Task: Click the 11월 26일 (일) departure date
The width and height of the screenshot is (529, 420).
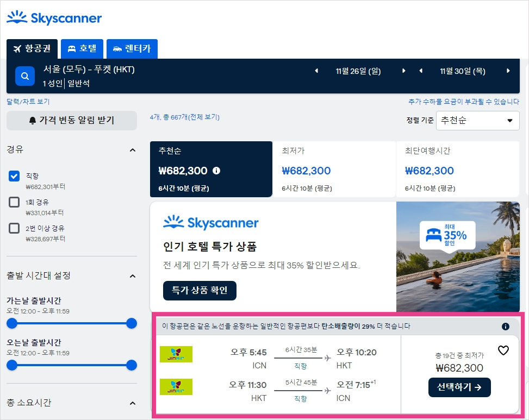Action: click(x=358, y=71)
